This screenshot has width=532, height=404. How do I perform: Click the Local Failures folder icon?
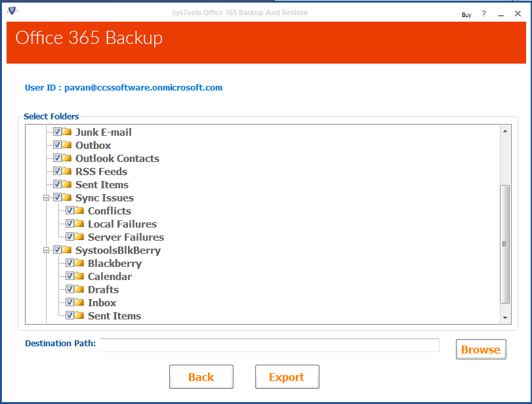pos(79,224)
